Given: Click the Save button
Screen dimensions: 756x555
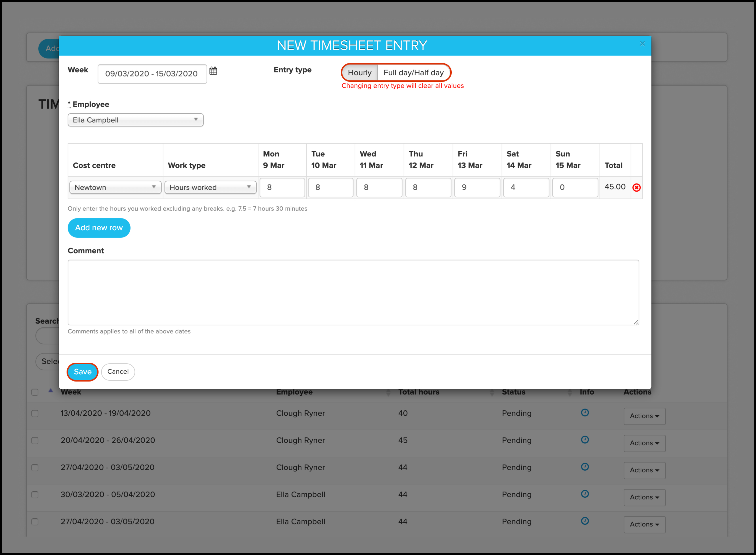Looking at the screenshot, I should 83,372.
